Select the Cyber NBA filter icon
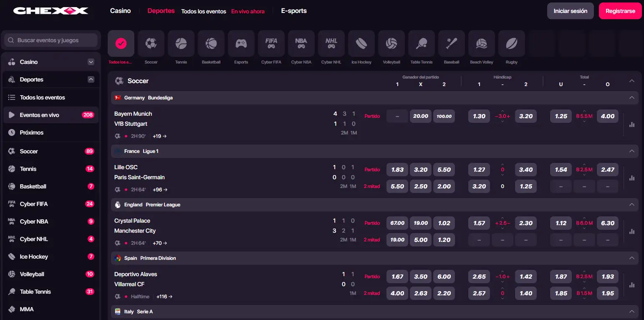The height and width of the screenshot is (320, 644). coord(301,43)
